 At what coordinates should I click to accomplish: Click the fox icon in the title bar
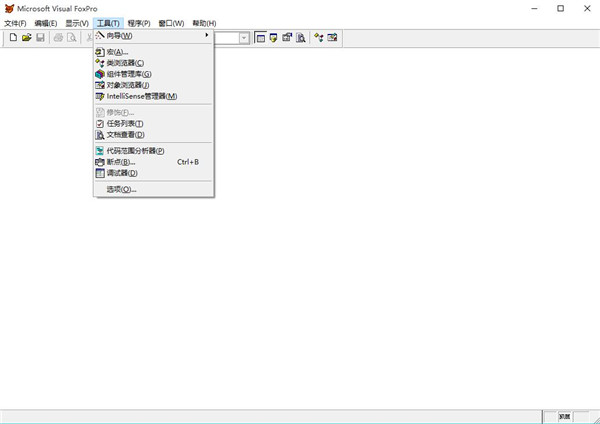pos(9,8)
